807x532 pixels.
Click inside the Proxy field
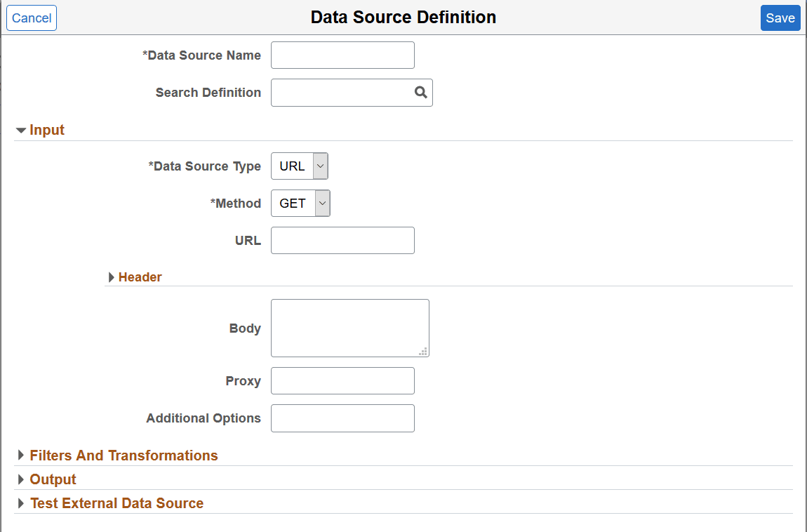tap(342, 380)
